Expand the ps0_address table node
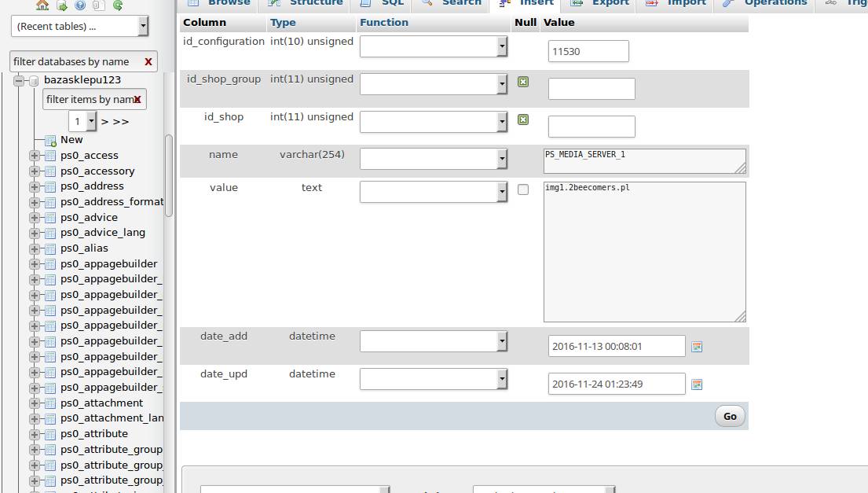 coord(35,186)
